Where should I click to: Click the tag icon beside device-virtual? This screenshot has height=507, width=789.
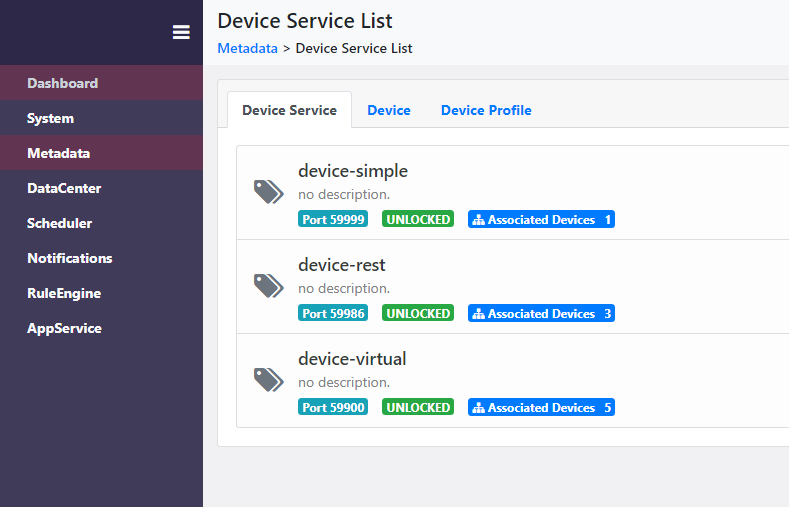[269, 380]
